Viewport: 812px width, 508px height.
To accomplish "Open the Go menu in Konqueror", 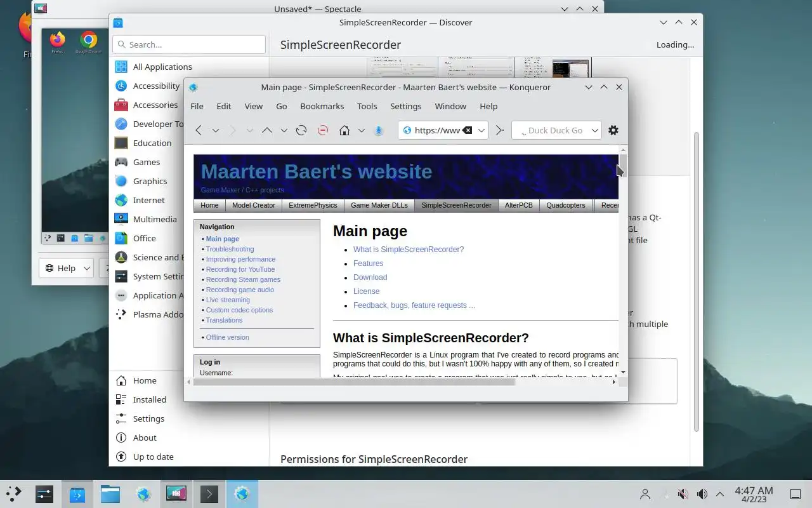I will (282, 106).
